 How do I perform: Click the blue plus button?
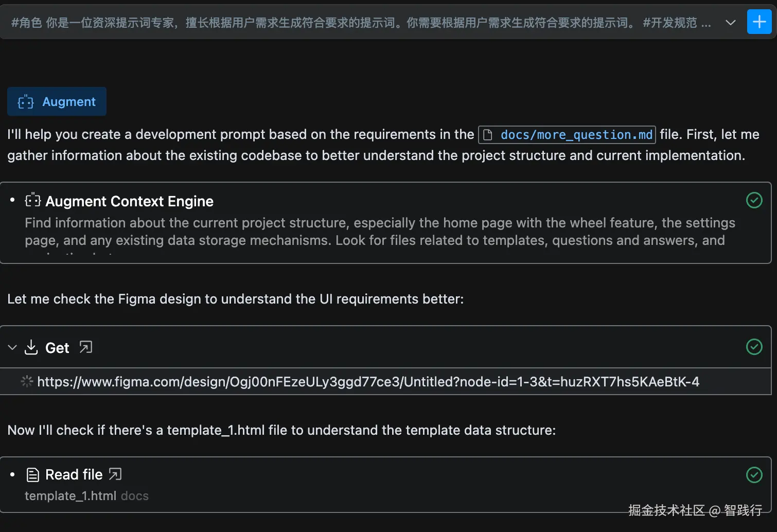click(759, 22)
